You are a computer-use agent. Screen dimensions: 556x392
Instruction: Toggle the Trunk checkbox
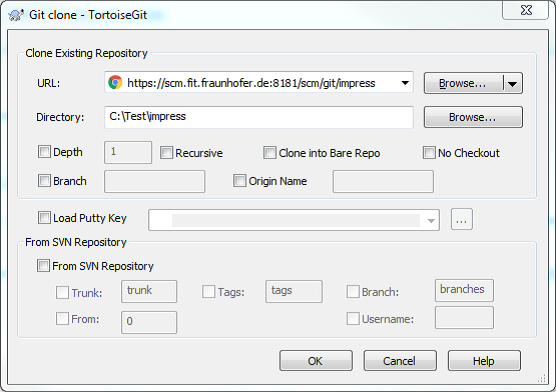coord(62,293)
